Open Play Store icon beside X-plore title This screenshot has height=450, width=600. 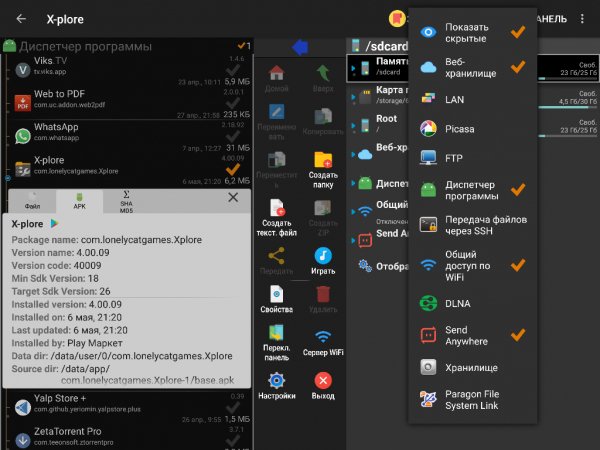click(54, 223)
